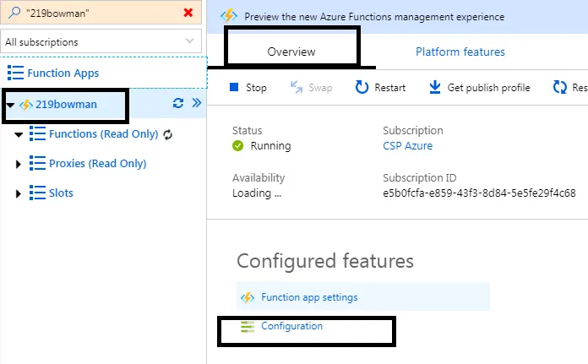Open Function app settings

[309, 297]
